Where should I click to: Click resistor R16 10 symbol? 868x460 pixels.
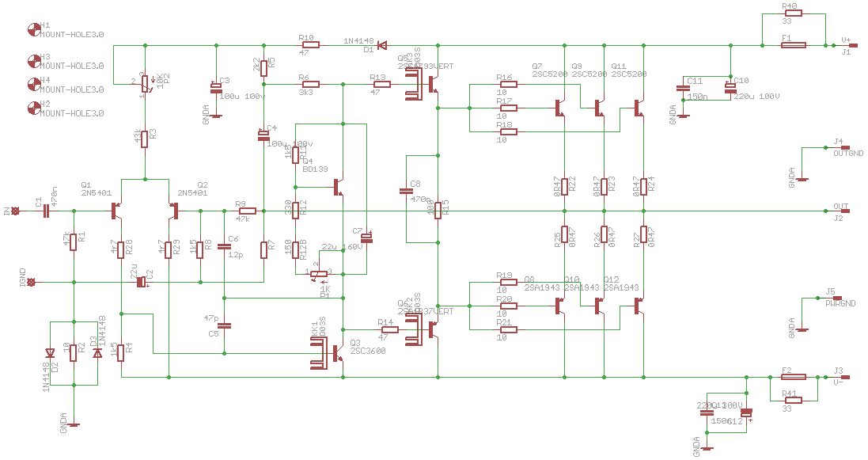click(508, 84)
